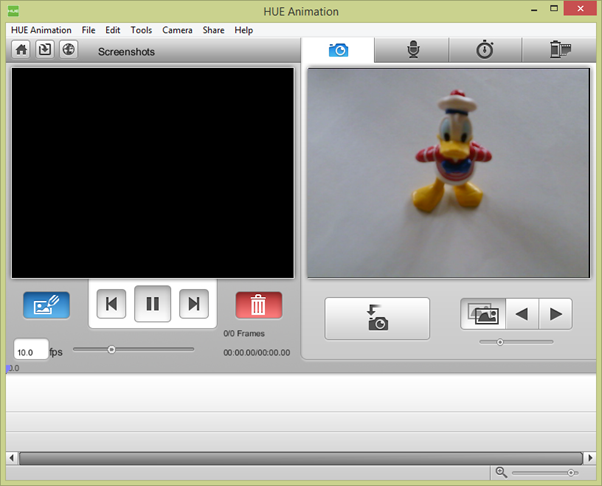Click the Screenshots project title
The width and height of the screenshot is (602, 486).
(x=126, y=52)
